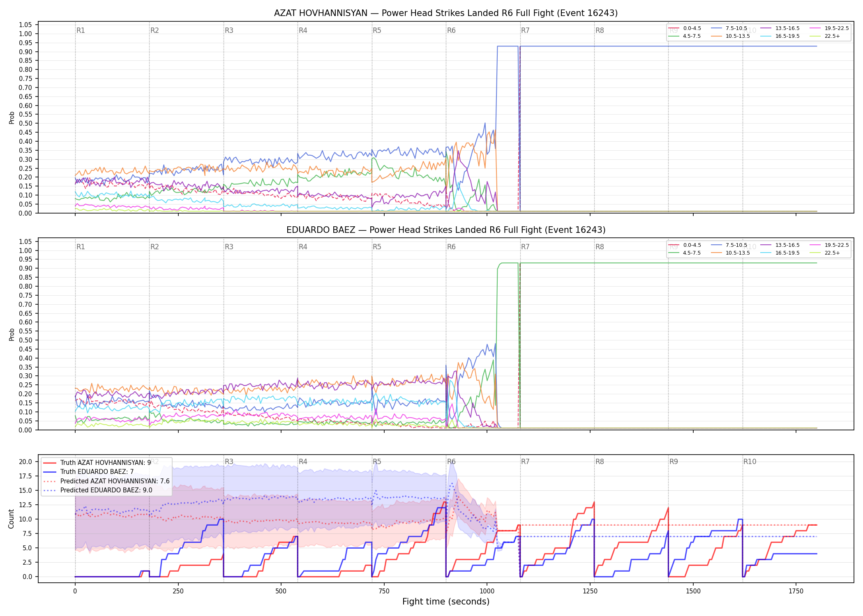Click the Fight time (seconds) axis label

[x=446, y=602]
